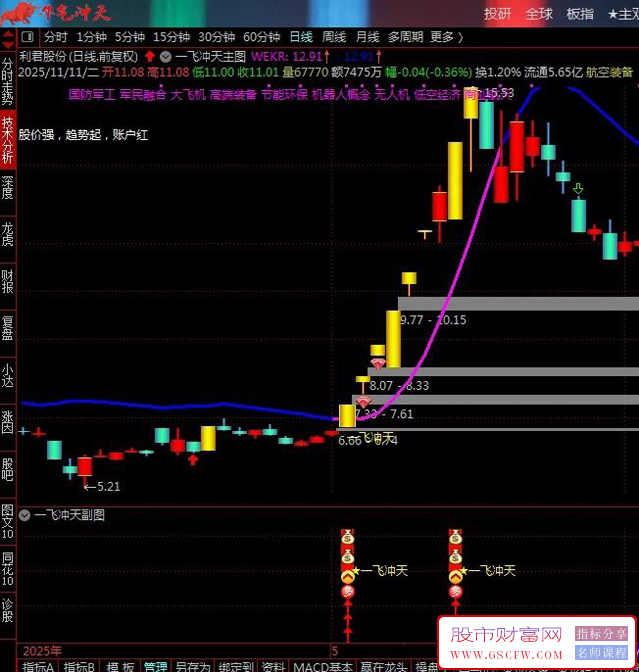Select the 技术分析 sidebar tab
This screenshot has height=672, width=639.
click(x=8, y=140)
